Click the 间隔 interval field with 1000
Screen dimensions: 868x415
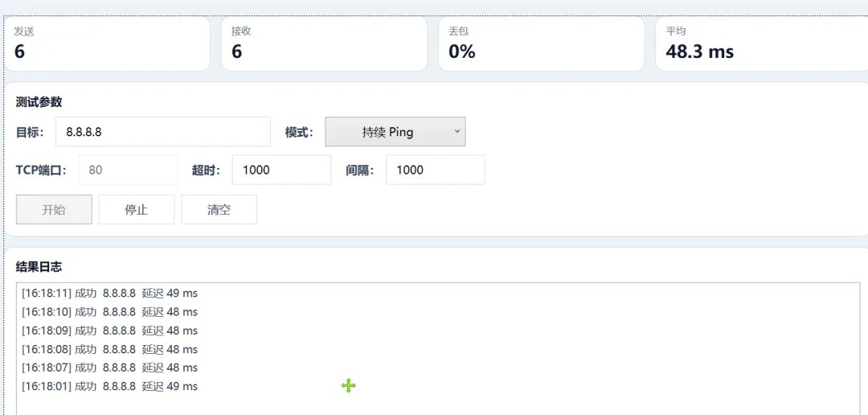(x=435, y=170)
